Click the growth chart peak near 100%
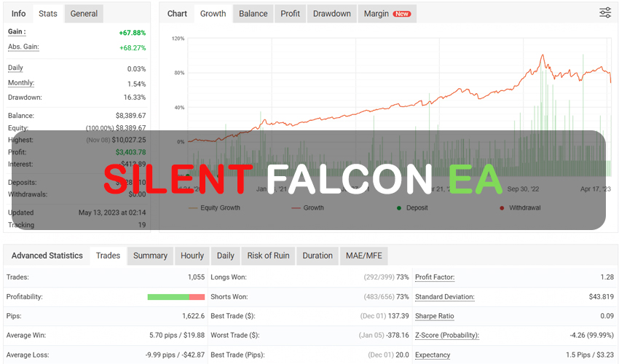This screenshot has width=619, height=364. 542,55
